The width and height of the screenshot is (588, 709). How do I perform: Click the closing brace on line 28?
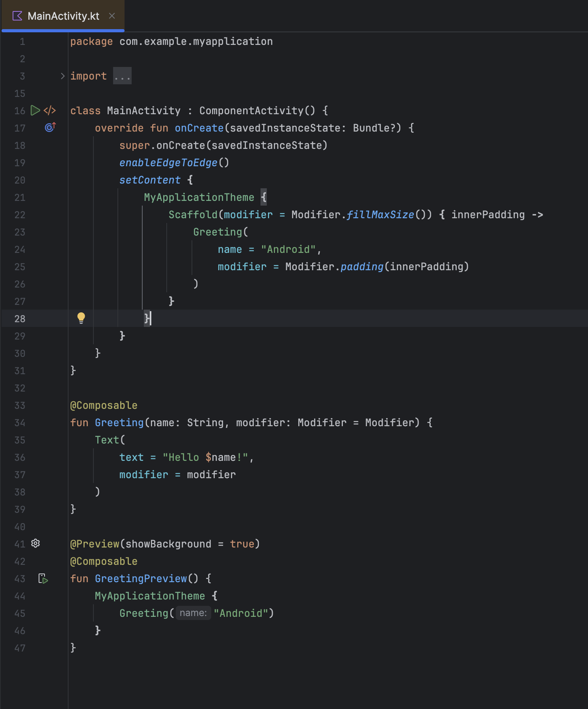click(x=147, y=318)
